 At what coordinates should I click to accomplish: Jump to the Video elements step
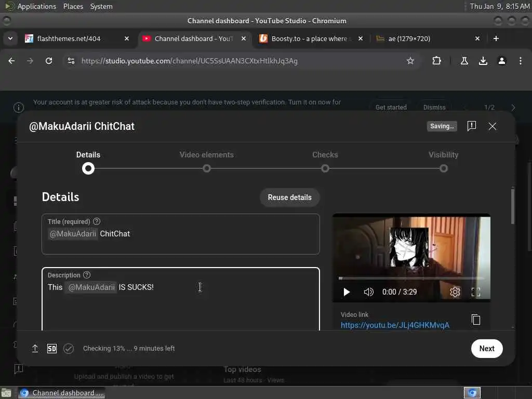[x=207, y=168]
